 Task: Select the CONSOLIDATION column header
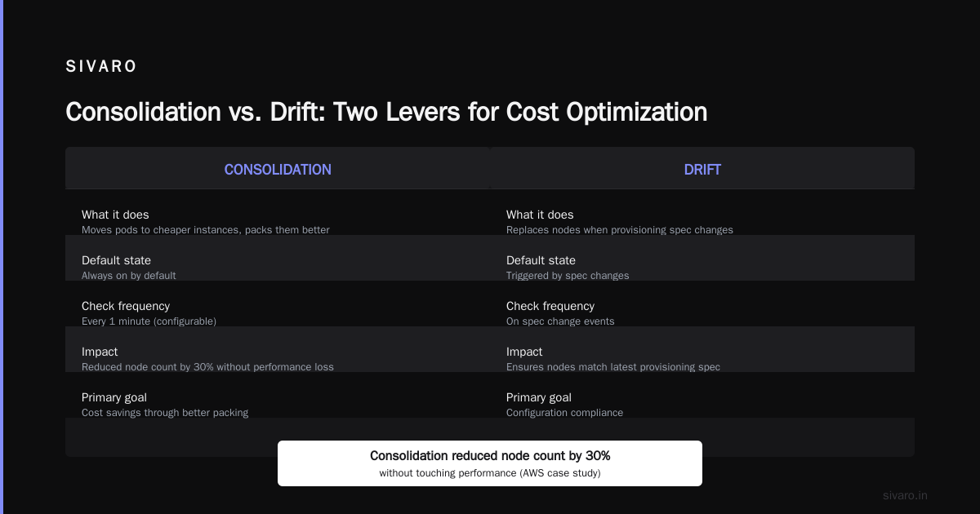pos(278,170)
